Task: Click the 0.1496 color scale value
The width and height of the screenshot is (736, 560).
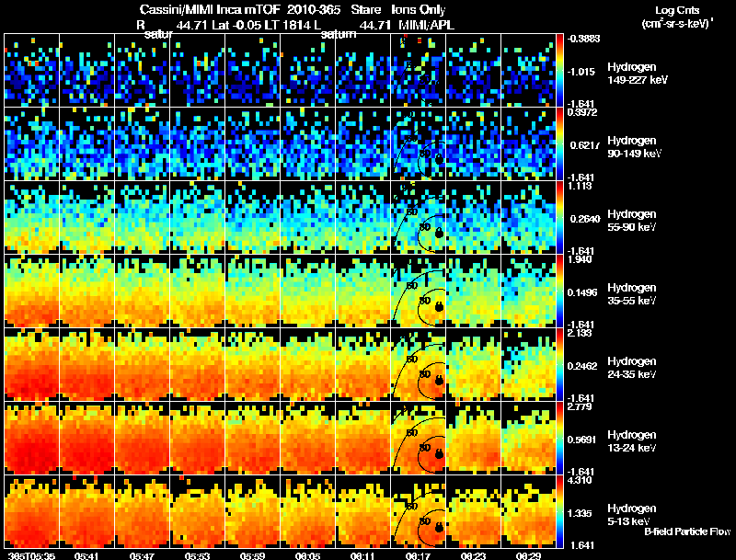Action: [x=582, y=292]
